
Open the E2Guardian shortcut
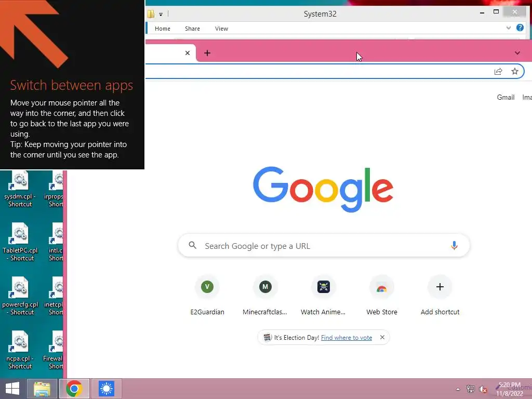pyautogui.click(x=207, y=295)
